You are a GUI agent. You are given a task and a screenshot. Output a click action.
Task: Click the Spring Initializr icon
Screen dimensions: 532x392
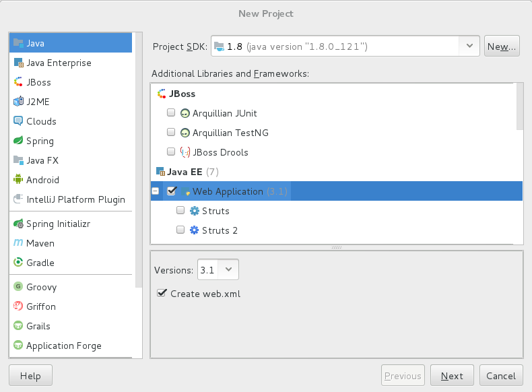point(18,224)
